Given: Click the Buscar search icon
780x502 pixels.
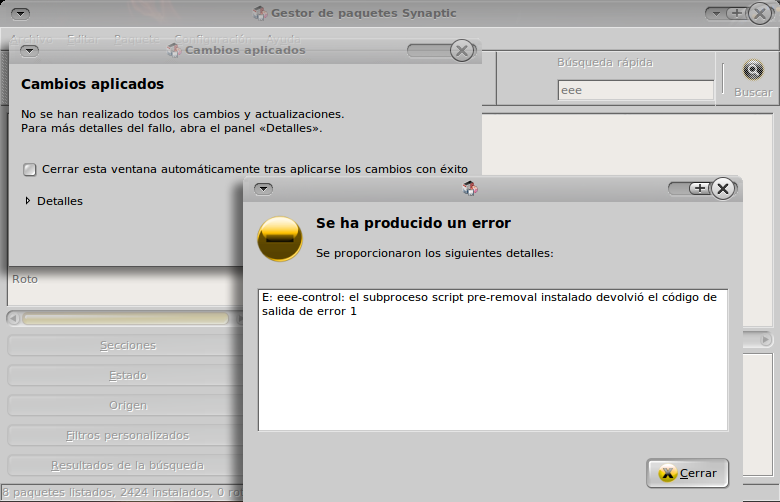Looking at the screenshot, I should (x=753, y=70).
